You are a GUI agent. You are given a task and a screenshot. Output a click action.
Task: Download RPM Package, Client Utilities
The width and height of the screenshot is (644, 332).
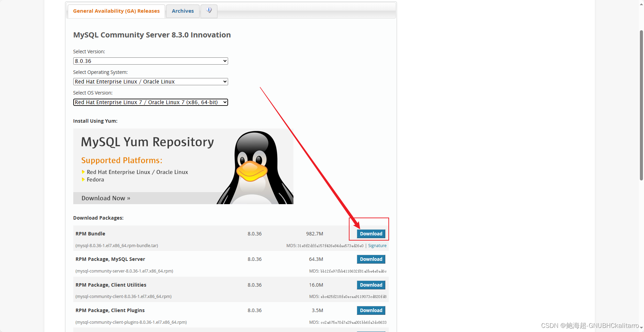click(x=371, y=285)
